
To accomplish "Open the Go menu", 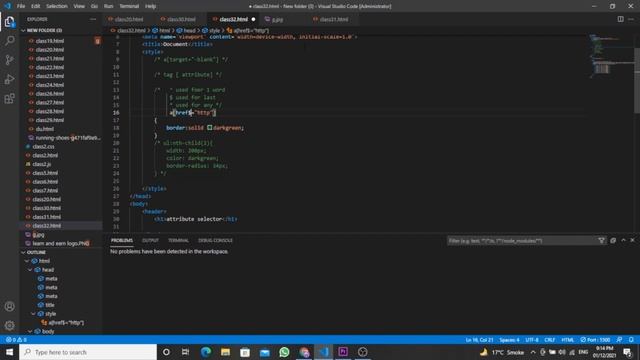I will 94,6.
